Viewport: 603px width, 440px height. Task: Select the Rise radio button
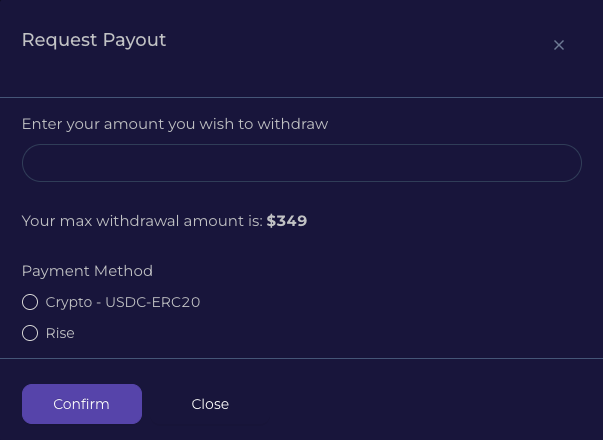[x=30, y=333]
